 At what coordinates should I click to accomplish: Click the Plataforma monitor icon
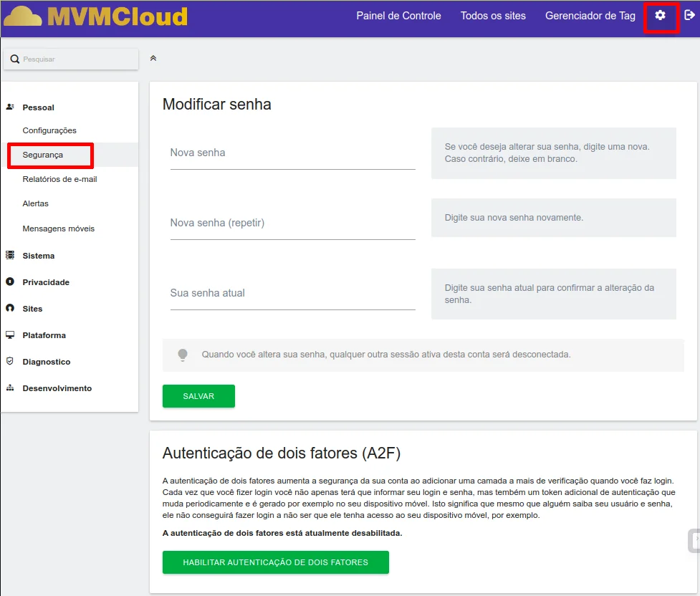pyautogui.click(x=10, y=335)
